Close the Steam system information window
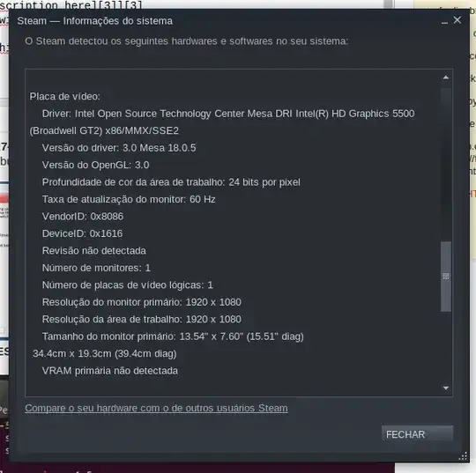The height and width of the screenshot is (473, 476). 457,20
